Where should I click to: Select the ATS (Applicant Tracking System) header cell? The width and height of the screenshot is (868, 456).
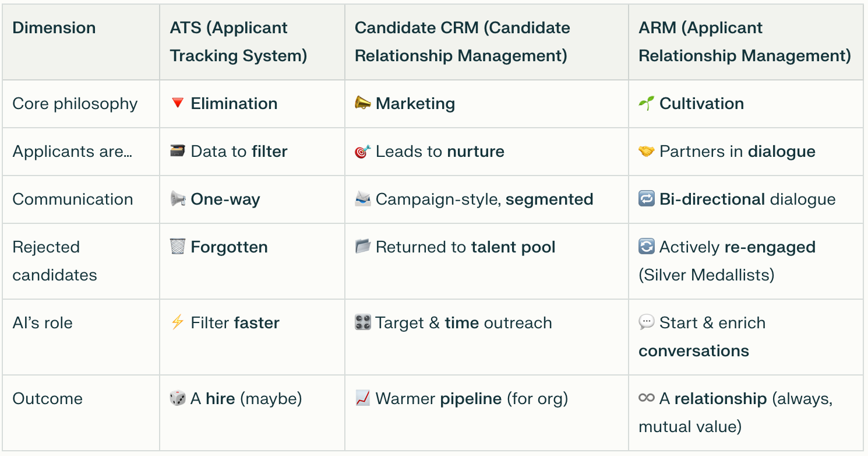click(238, 41)
